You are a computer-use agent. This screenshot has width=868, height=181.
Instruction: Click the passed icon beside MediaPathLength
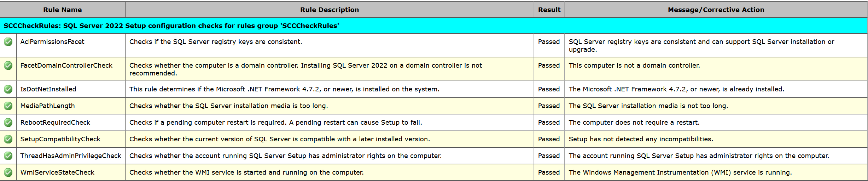point(8,106)
